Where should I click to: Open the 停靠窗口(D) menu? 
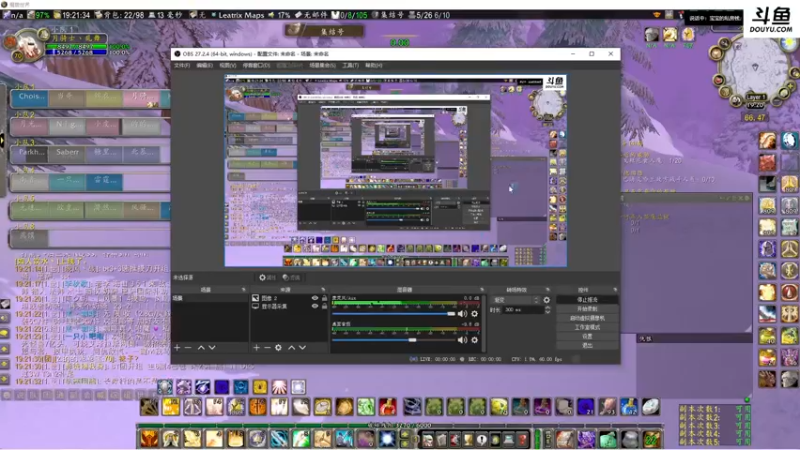[256, 65]
